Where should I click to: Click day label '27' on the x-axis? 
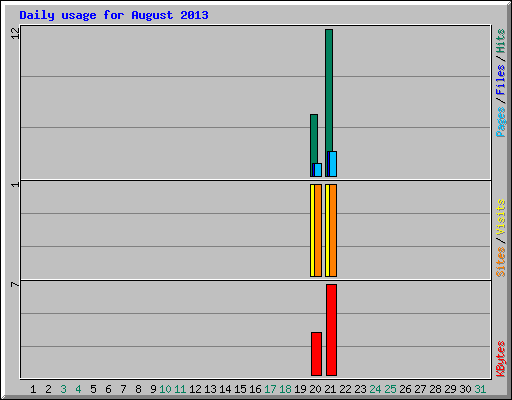(x=420, y=389)
